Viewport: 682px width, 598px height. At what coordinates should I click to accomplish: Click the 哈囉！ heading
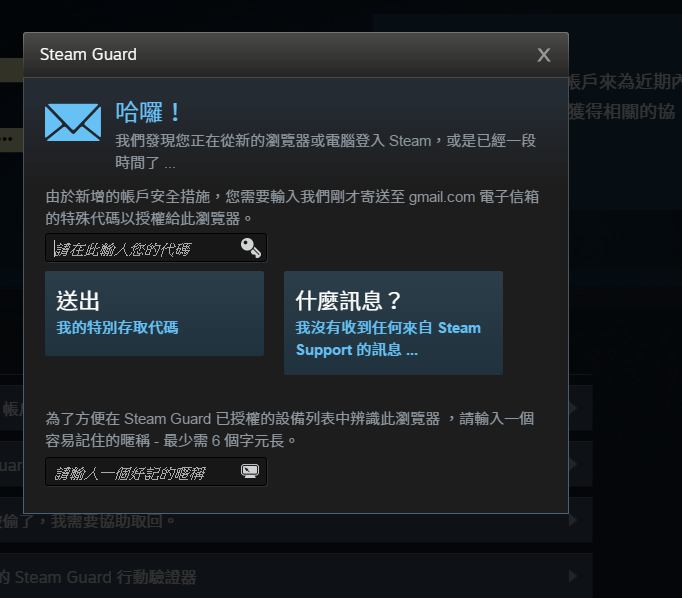pos(148,112)
